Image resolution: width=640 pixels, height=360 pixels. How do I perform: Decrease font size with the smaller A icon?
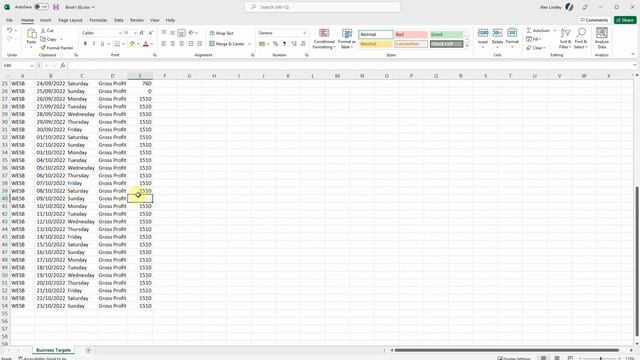[151, 33]
